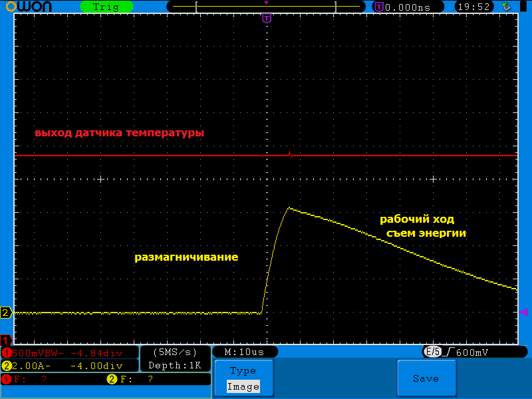This screenshot has height=399, width=532.
Task: Click the waveform memory position bar at top
Action: tap(266, 7)
